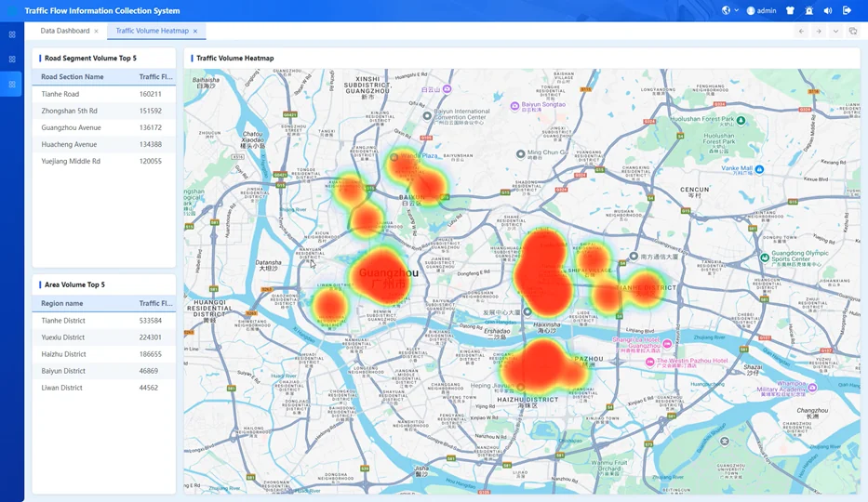Select the Liwan District row
The image size is (868, 502).
point(104,388)
